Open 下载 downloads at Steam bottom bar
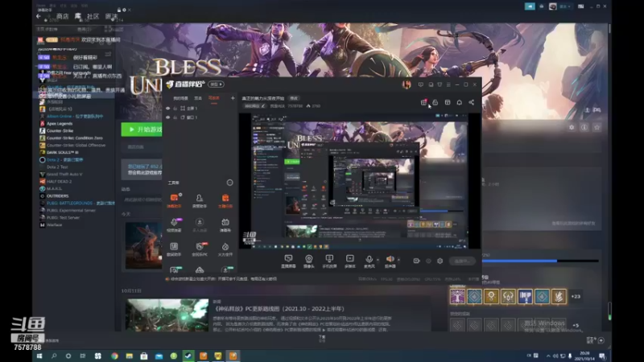The image size is (644, 362). tap(322, 338)
